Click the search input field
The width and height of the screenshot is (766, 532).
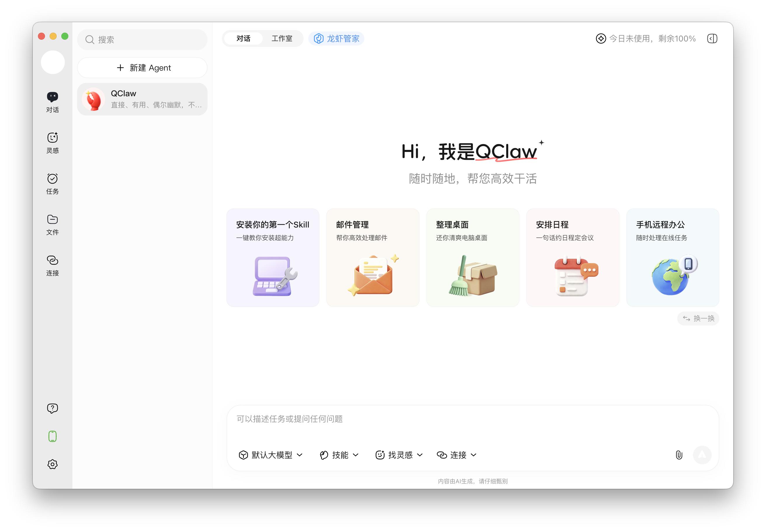coord(142,39)
